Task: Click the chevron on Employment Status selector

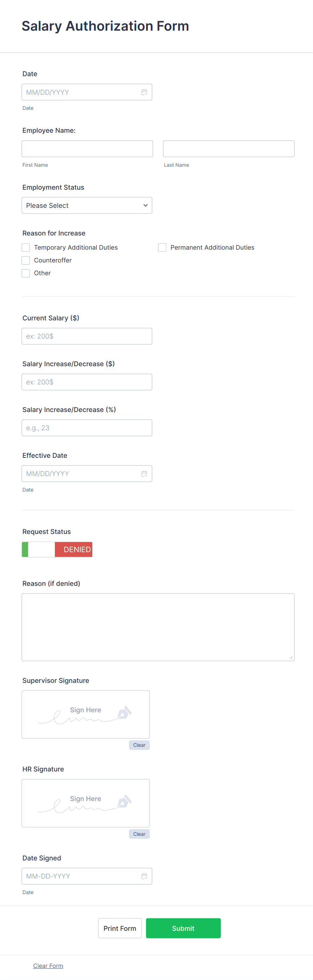Action: (145, 206)
